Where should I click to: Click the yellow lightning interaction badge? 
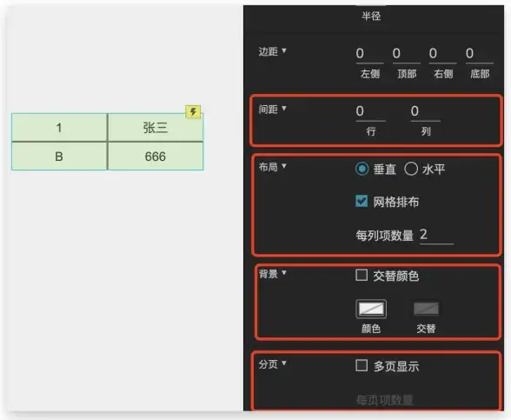point(193,112)
